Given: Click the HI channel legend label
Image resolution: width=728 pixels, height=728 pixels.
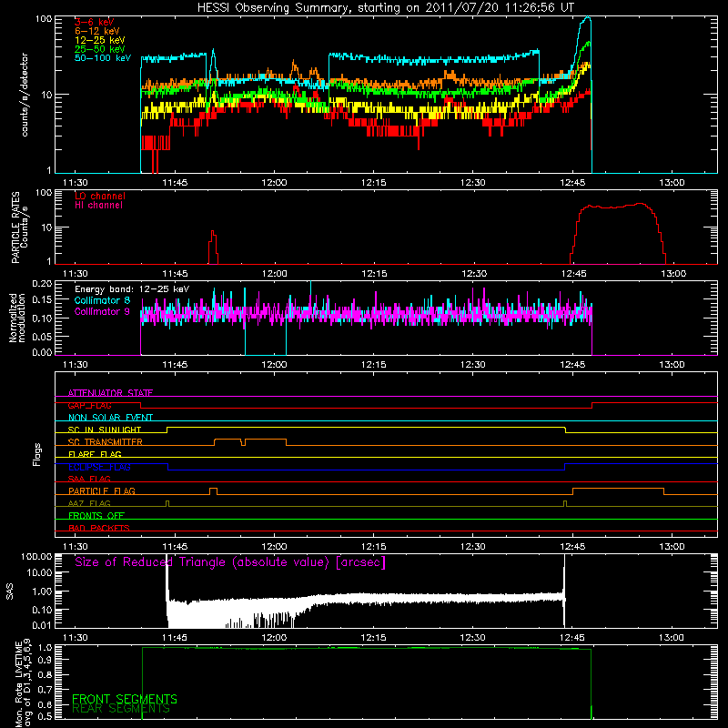Looking at the screenshot, I should [98, 206].
